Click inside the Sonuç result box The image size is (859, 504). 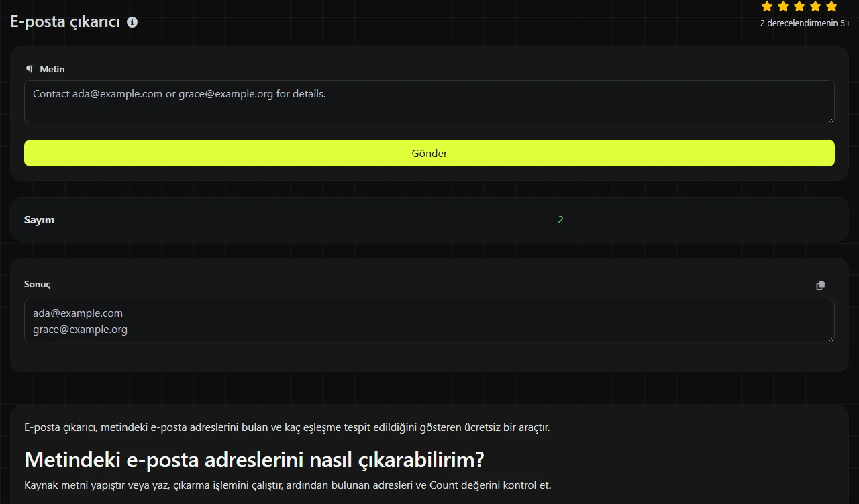tap(429, 320)
